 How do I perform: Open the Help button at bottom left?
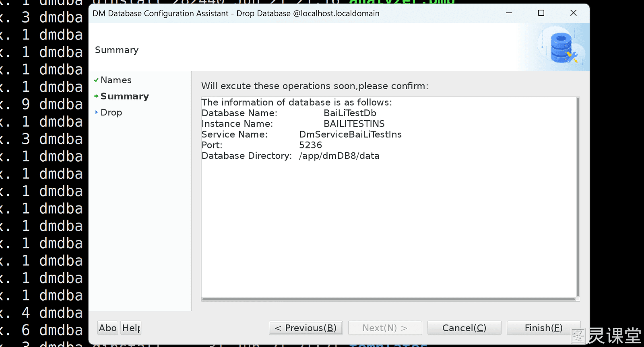131,328
